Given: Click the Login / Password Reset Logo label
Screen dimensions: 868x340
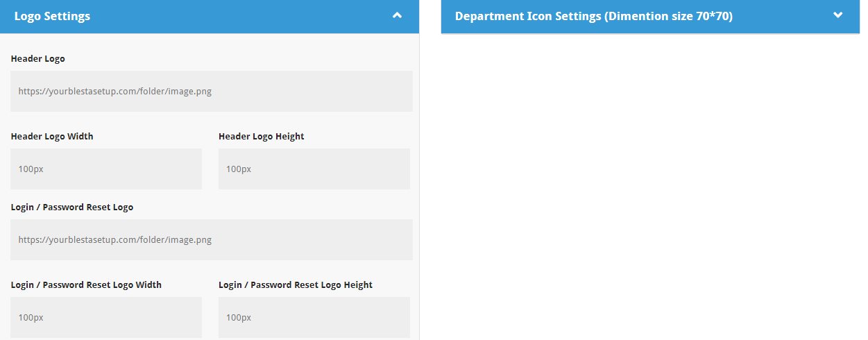Looking at the screenshot, I should pyautogui.click(x=72, y=207).
